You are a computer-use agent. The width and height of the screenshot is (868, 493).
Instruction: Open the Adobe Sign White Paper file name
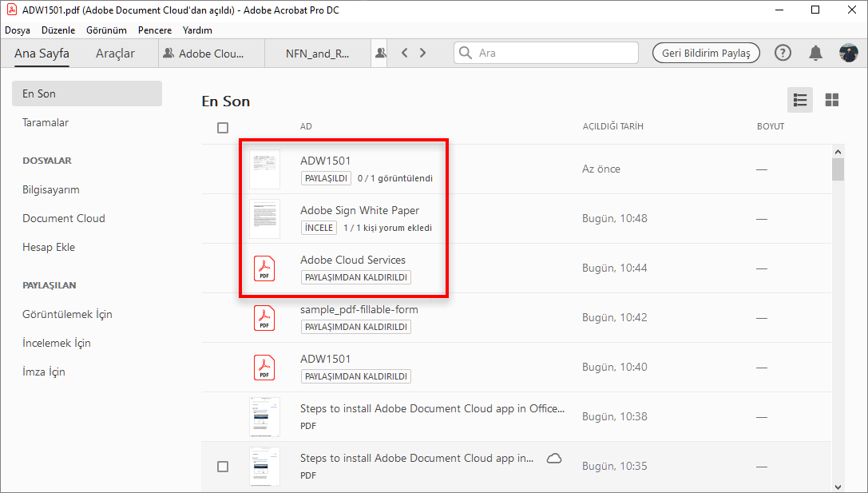(360, 210)
